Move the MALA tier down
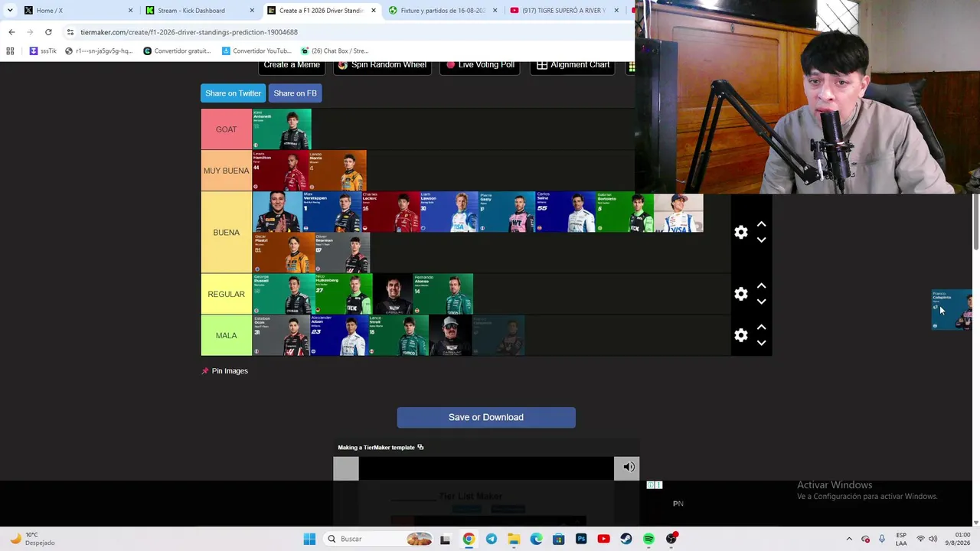The height and width of the screenshot is (551, 980). (x=761, y=343)
